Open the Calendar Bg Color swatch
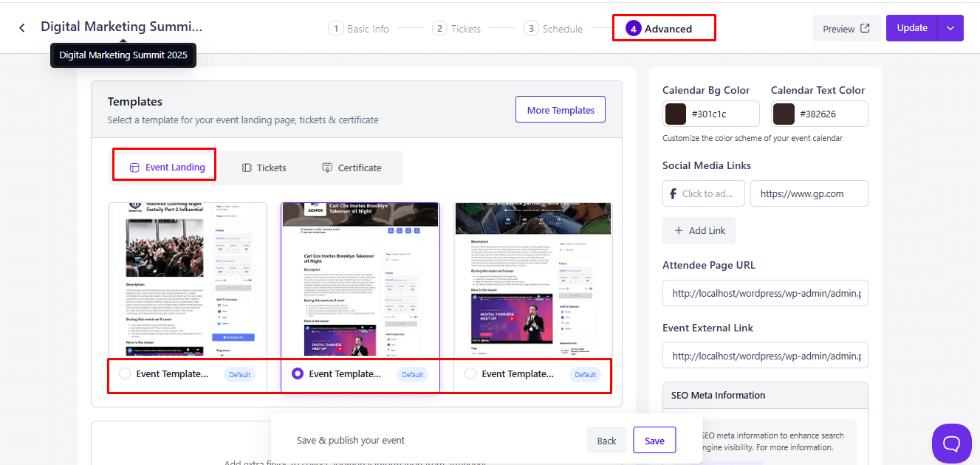Viewport: 980px width, 465px height. tap(676, 114)
